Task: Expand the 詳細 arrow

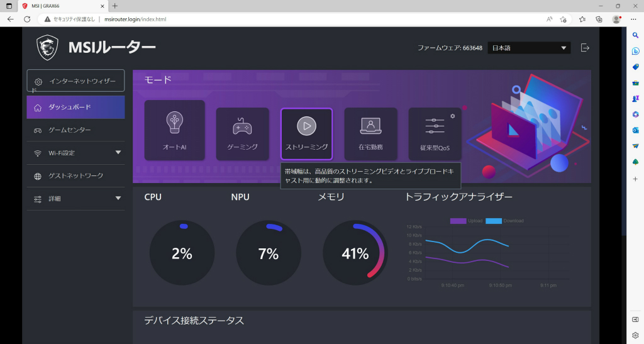Action: (x=118, y=198)
